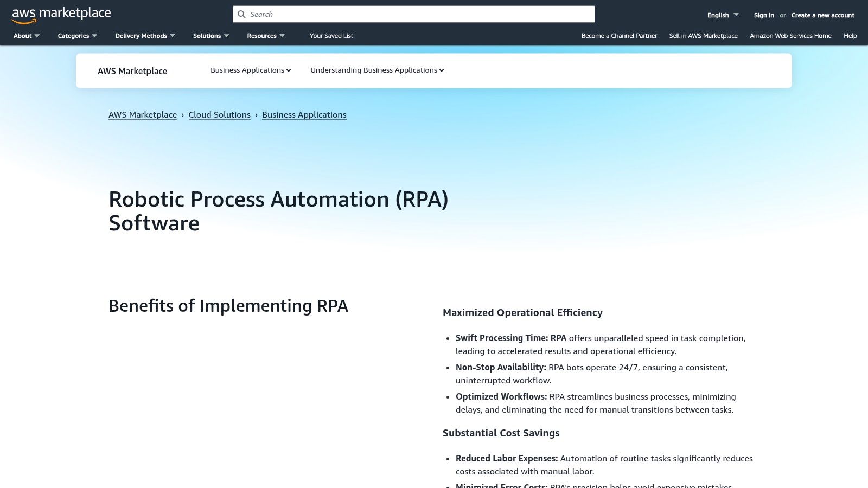
Task: Focus the Search input field
Action: 414,14
